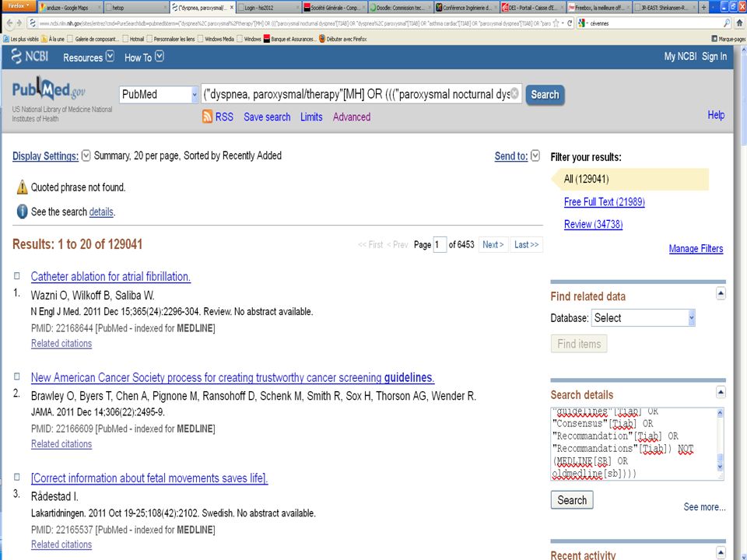
Task: Open a new browser tab with plus button
Action: (x=703, y=7)
